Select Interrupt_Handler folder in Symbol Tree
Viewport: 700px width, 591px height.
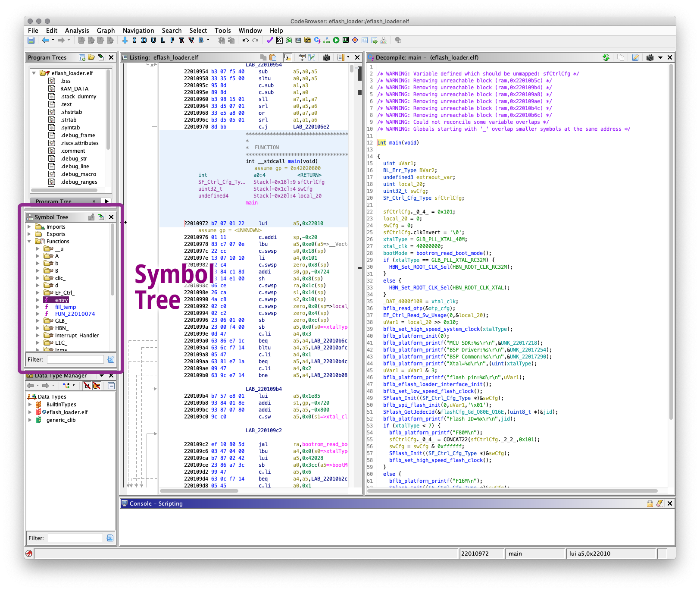click(77, 336)
